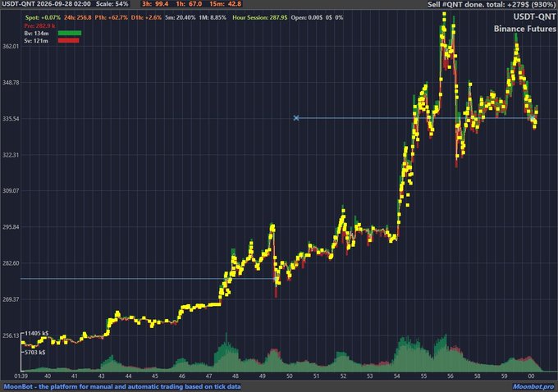Click the 48 time axis label
The width and height of the screenshot is (558, 392).
click(236, 376)
